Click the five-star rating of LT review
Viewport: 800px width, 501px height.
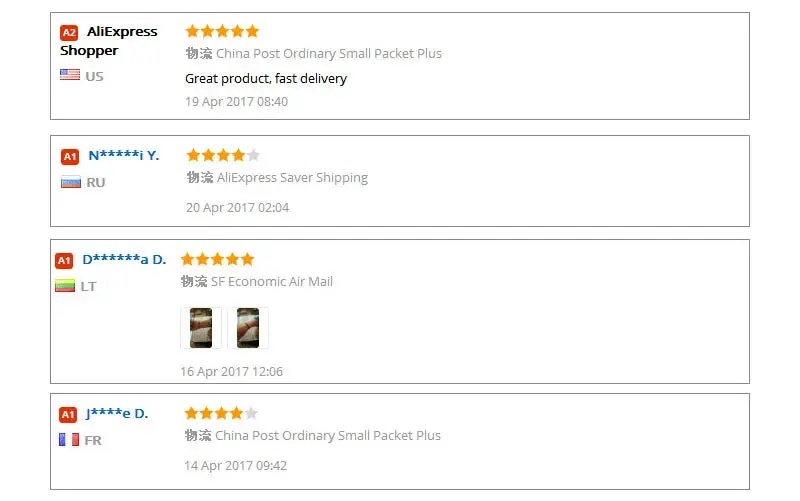(x=218, y=259)
